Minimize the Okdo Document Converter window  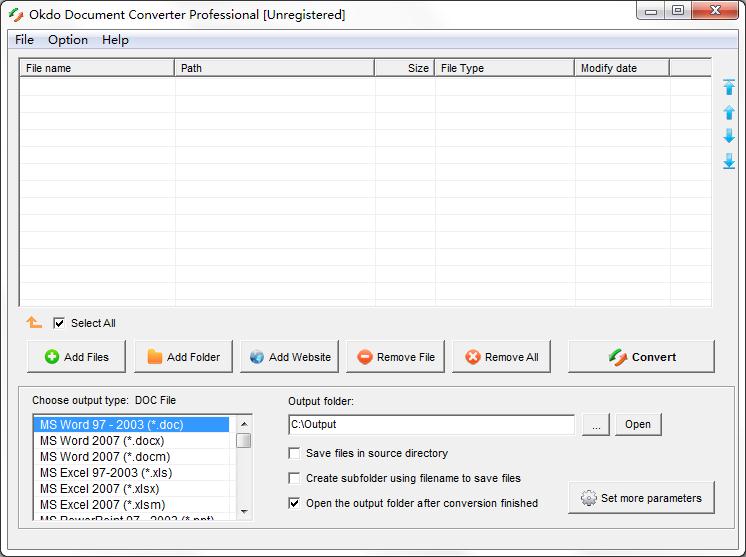click(651, 11)
